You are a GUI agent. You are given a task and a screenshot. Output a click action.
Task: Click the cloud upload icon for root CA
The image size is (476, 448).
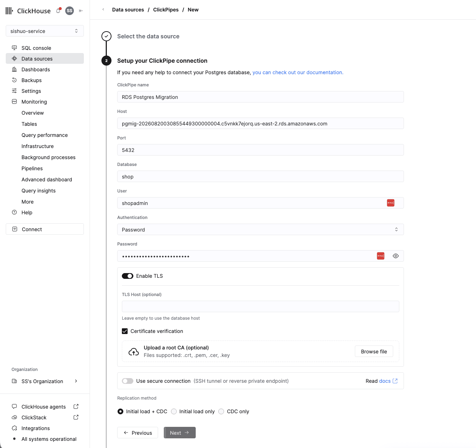(x=134, y=352)
